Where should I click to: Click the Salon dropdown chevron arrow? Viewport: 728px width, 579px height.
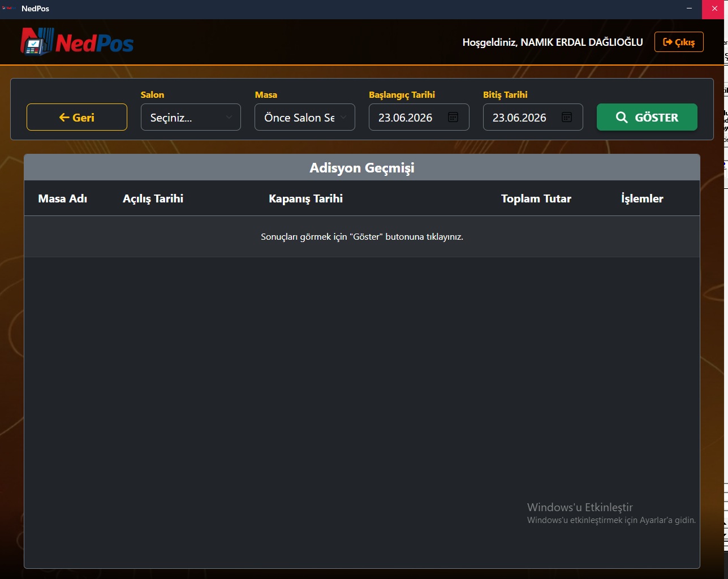[229, 117]
